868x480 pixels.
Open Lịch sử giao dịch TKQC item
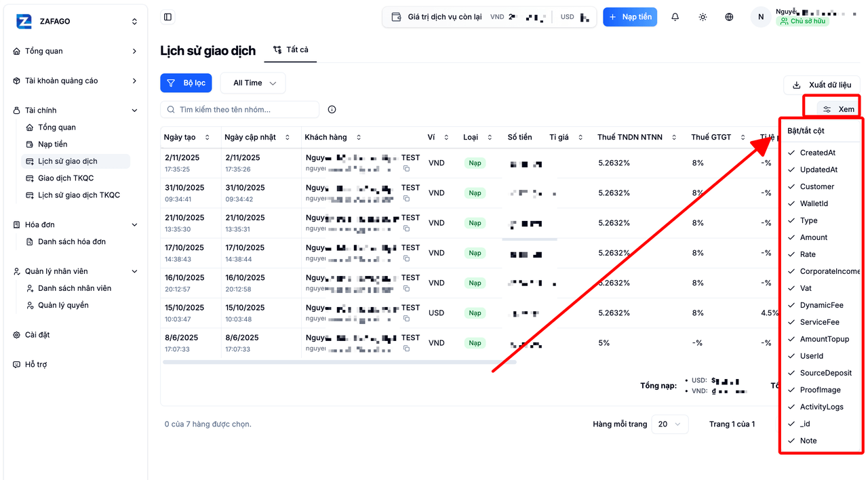tap(76, 195)
